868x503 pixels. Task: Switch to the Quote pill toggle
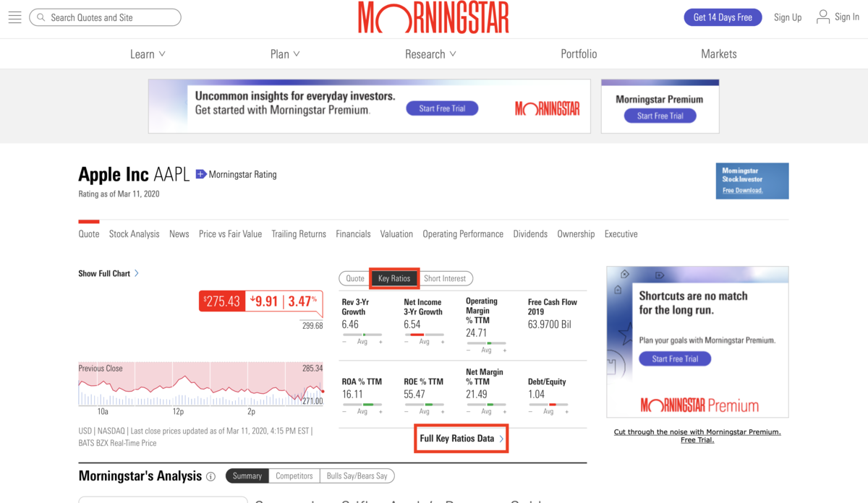coord(355,278)
